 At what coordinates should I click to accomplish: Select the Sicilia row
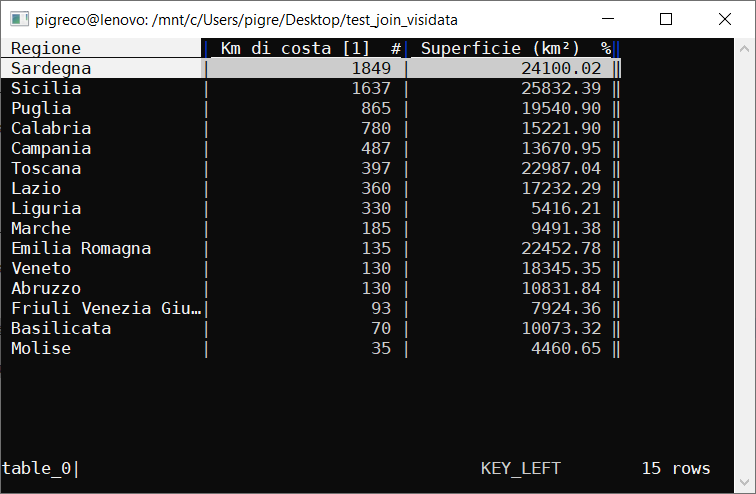pos(46,89)
